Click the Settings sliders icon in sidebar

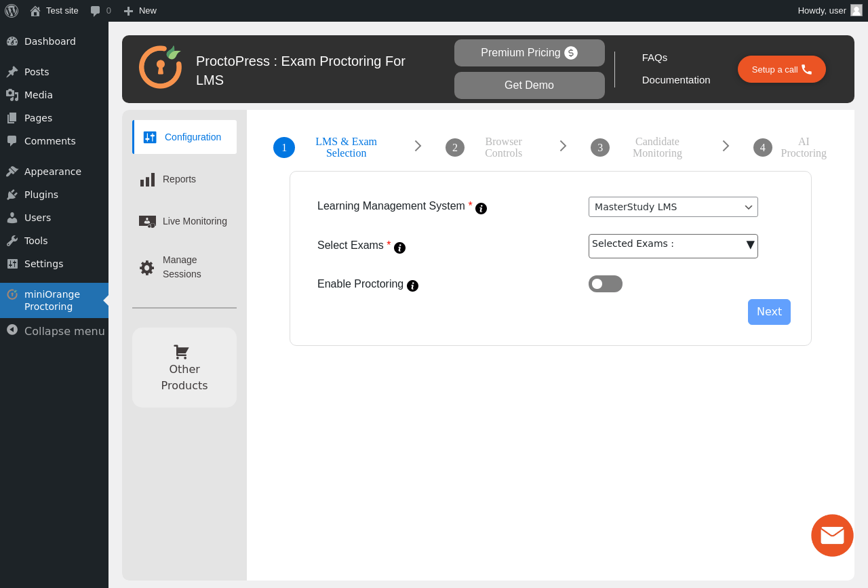[x=12, y=264]
